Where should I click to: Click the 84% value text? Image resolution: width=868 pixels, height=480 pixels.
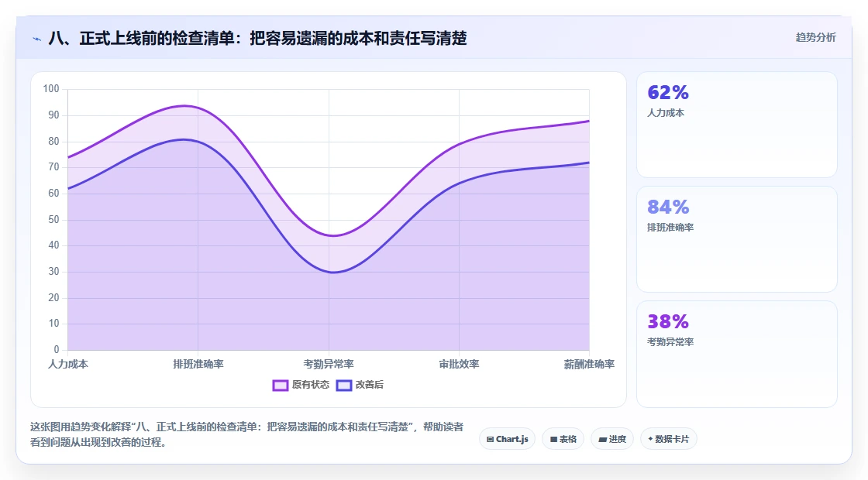pyautogui.click(x=668, y=207)
